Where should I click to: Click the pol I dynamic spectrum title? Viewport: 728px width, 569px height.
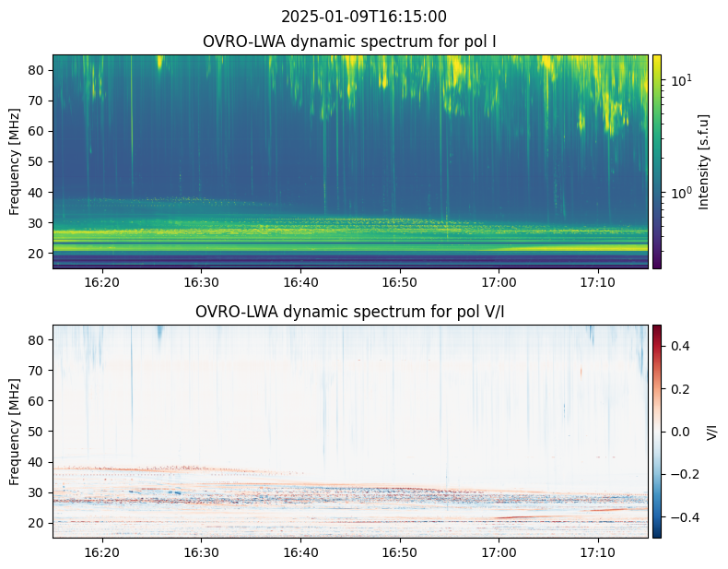(351, 41)
